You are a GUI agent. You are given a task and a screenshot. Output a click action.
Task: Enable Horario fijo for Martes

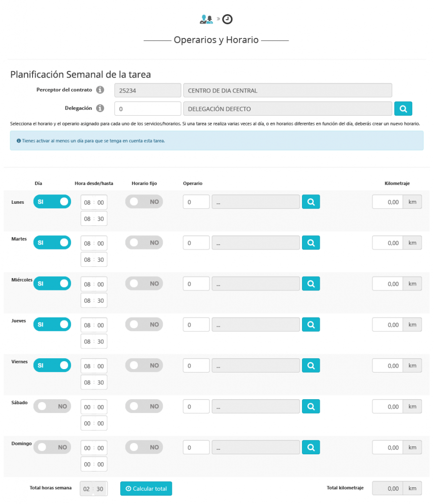[x=144, y=242]
